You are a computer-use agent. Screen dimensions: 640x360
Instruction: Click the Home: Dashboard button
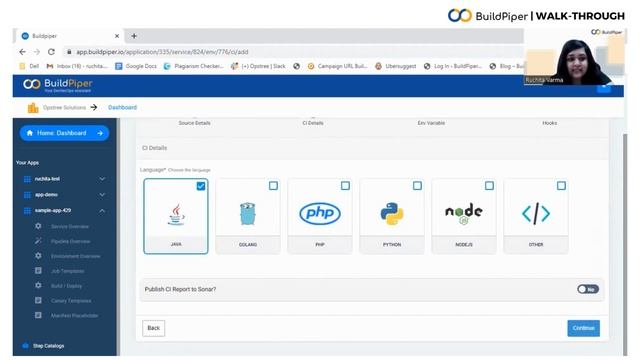pyautogui.click(x=64, y=133)
